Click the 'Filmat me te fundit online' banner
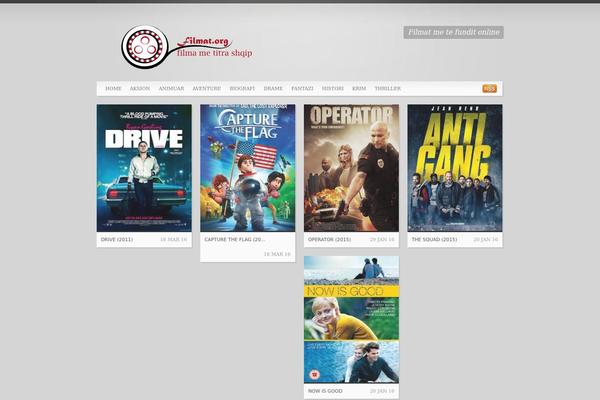This screenshot has height=400, width=600. tap(453, 32)
